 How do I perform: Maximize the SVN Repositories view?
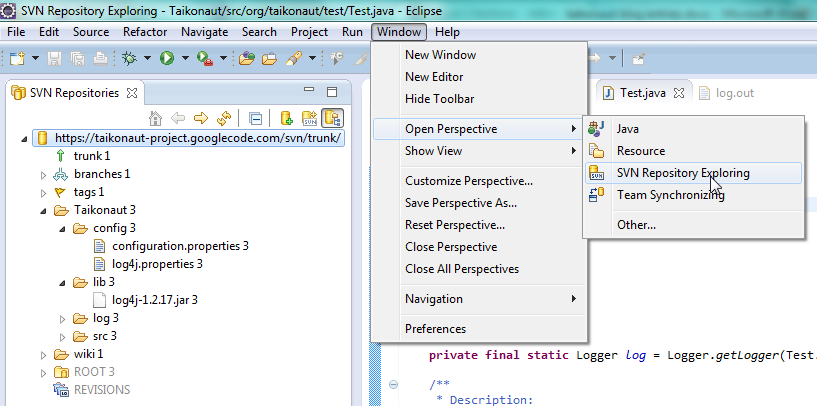tap(332, 92)
